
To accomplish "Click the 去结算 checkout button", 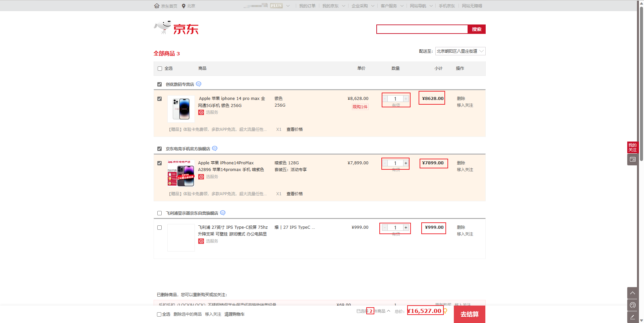I will pos(469,314).
